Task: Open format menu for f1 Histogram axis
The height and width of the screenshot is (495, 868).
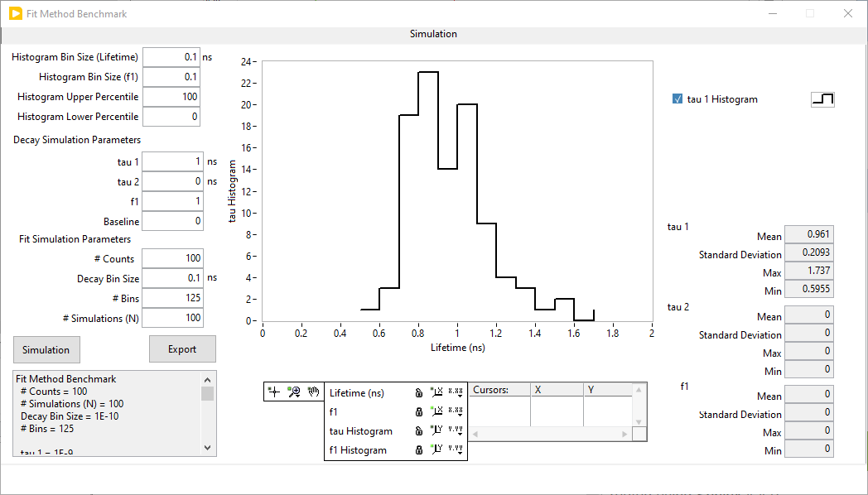Action: tap(456, 449)
